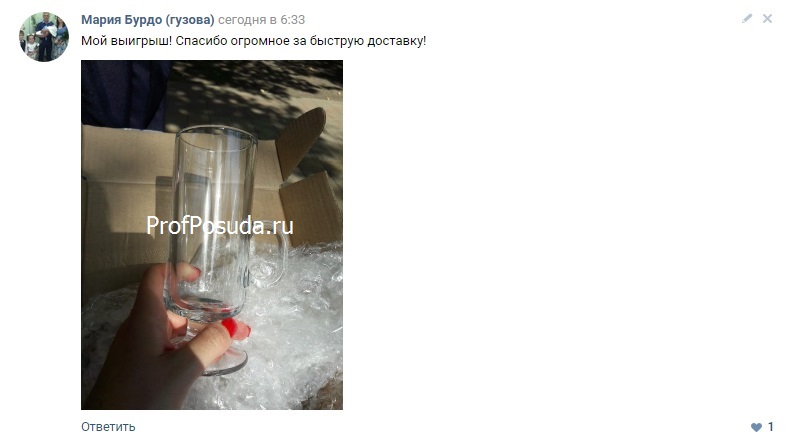
Task: Click the timestamp сегодня в 6:33
Action: click(261, 20)
